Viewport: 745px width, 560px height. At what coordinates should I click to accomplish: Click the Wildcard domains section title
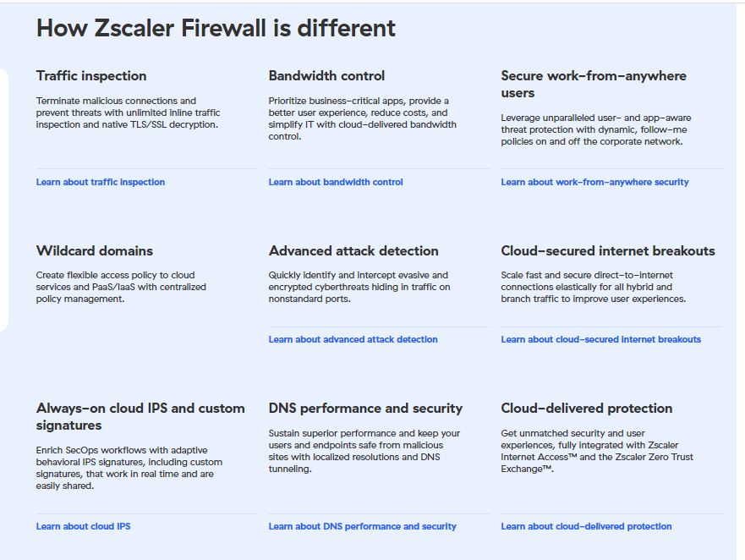tap(94, 250)
